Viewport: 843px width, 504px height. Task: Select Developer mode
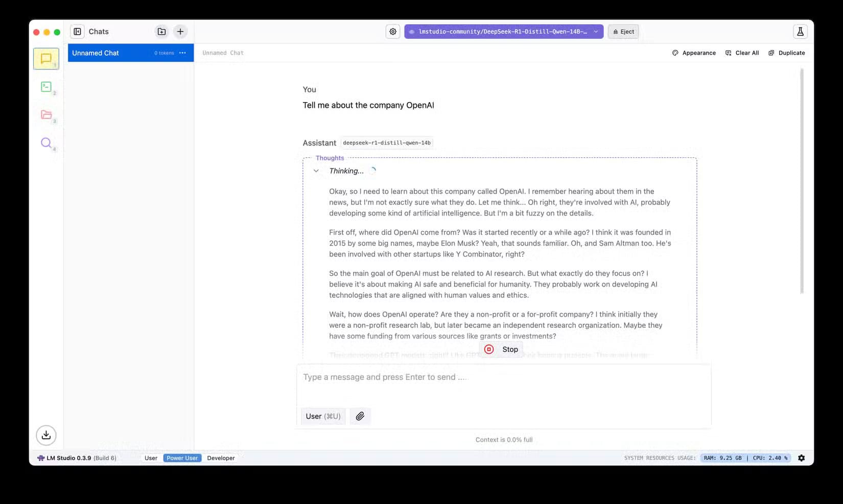tap(221, 458)
